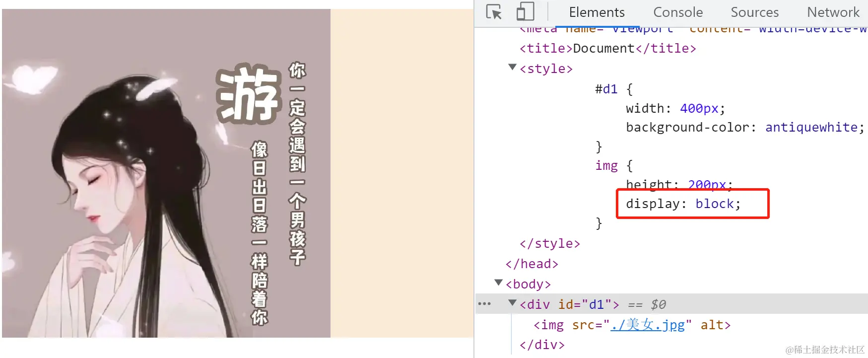
Task: Collapse the body element node
Action: pos(499,283)
